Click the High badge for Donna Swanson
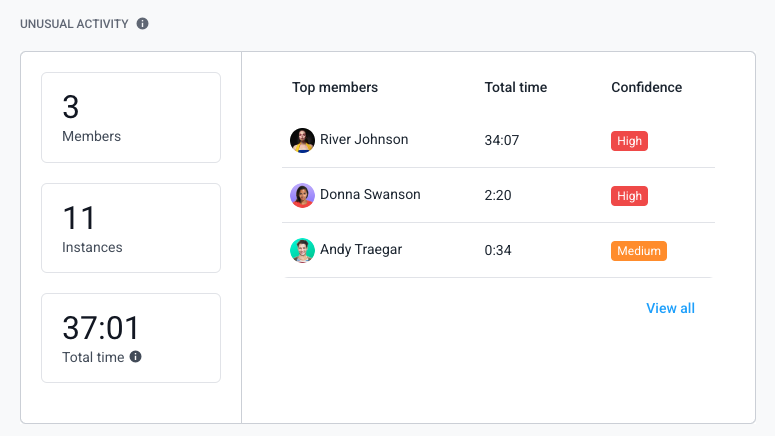This screenshot has width=775, height=436. pyautogui.click(x=629, y=196)
